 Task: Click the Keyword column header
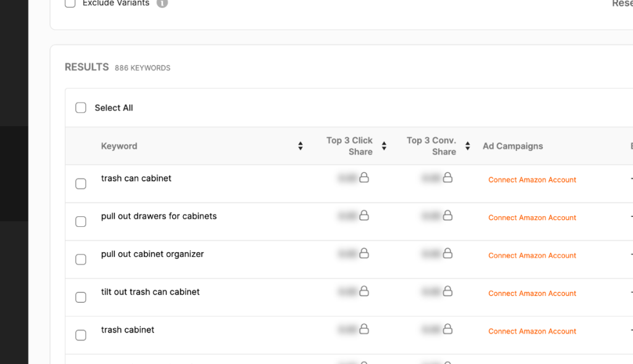click(119, 146)
